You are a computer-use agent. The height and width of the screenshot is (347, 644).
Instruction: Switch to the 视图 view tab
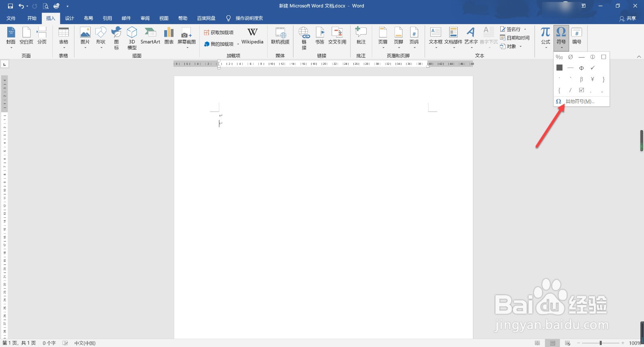click(x=164, y=18)
